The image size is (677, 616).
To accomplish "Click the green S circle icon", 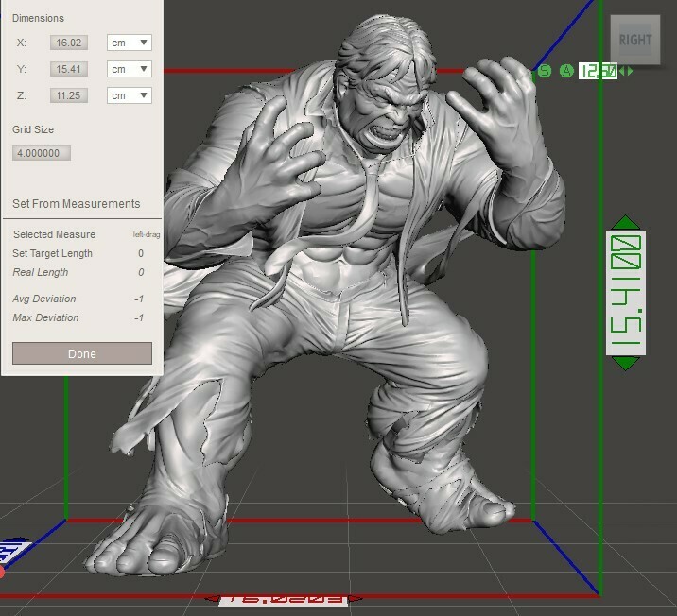I will coord(544,71).
